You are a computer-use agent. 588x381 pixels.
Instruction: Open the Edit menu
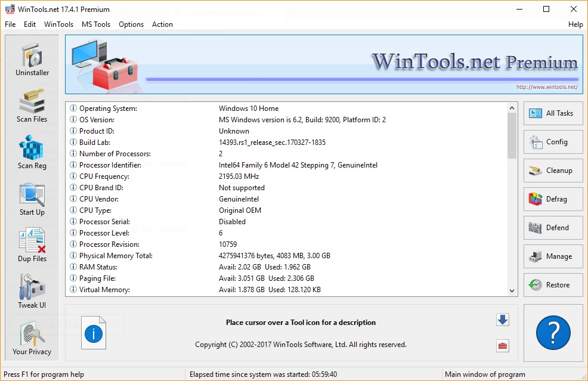click(30, 24)
